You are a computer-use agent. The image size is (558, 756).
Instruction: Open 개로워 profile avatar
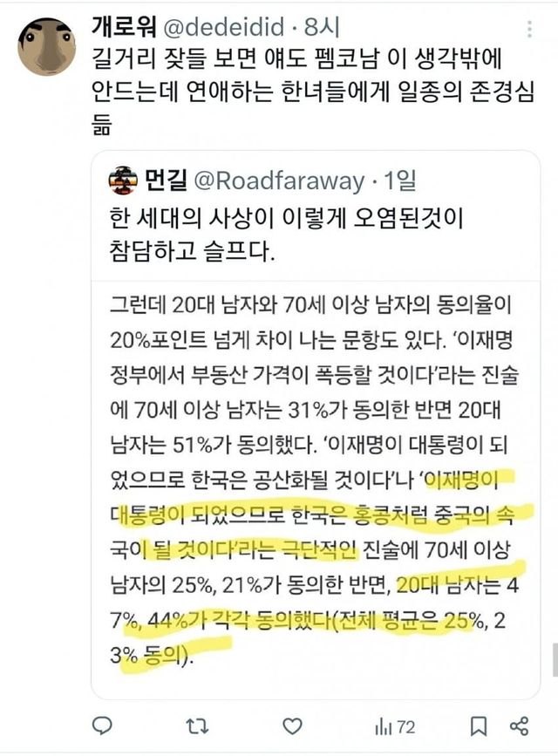click(x=47, y=47)
